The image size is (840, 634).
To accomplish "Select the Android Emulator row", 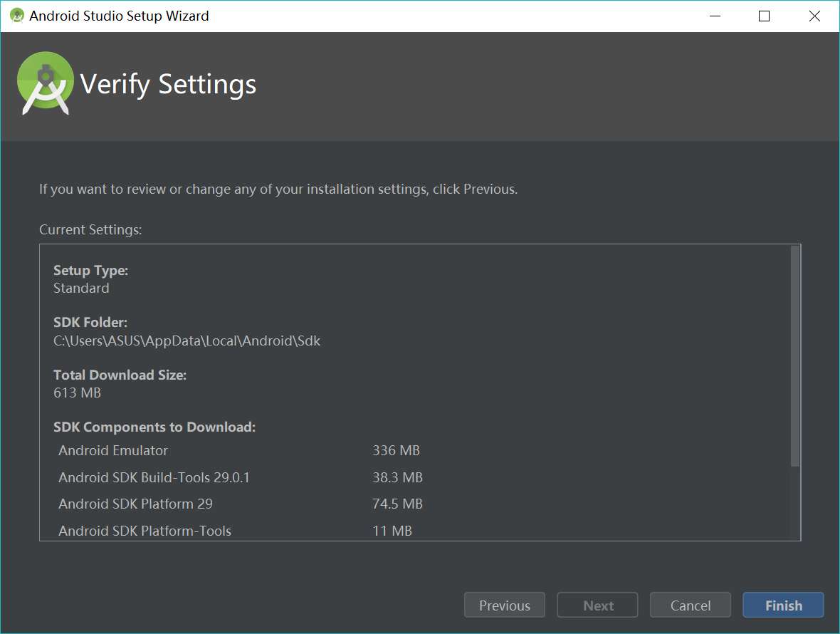I will point(239,450).
